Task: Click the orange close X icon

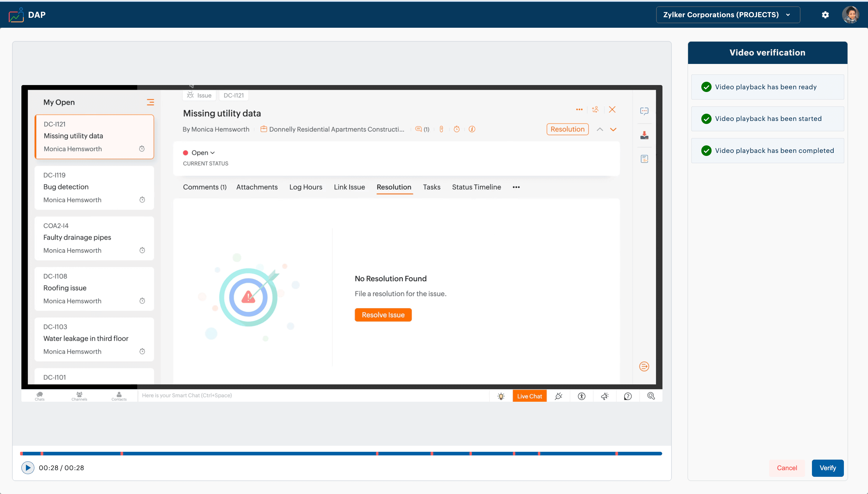Action: (x=612, y=109)
